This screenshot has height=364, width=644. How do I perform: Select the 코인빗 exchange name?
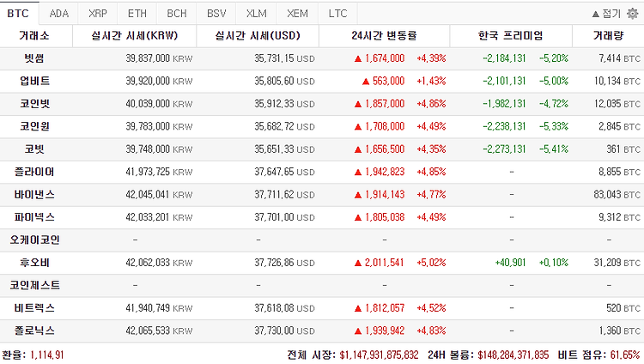pyautogui.click(x=34, y=104)
